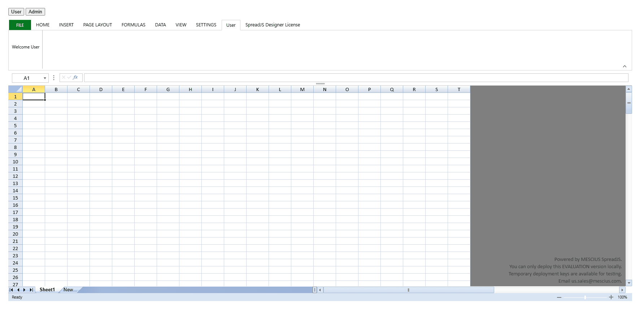Go to first sheet tab arrow

click(x=11, y=290)
